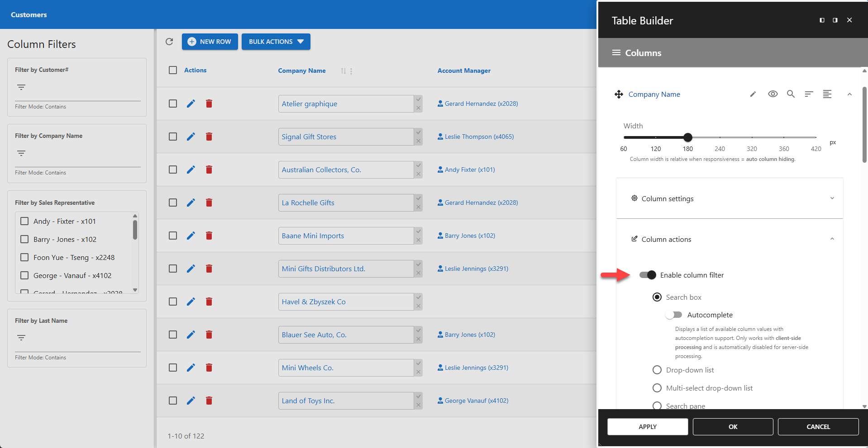868x448 pixels.
Task: Turn on the Autocomplete toggle
Action: (675, 315)
